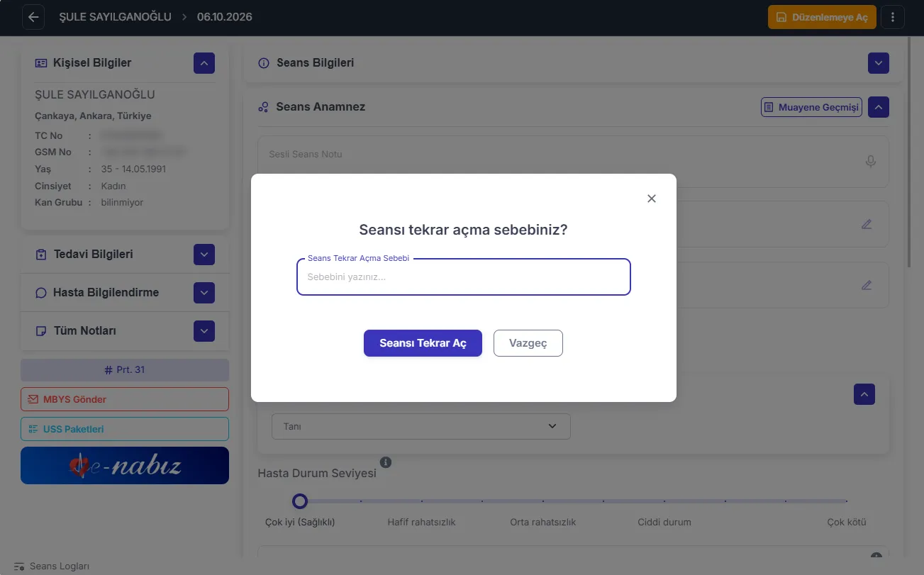Cancel the dialog with Vazgeç

(x=528, y=343)
